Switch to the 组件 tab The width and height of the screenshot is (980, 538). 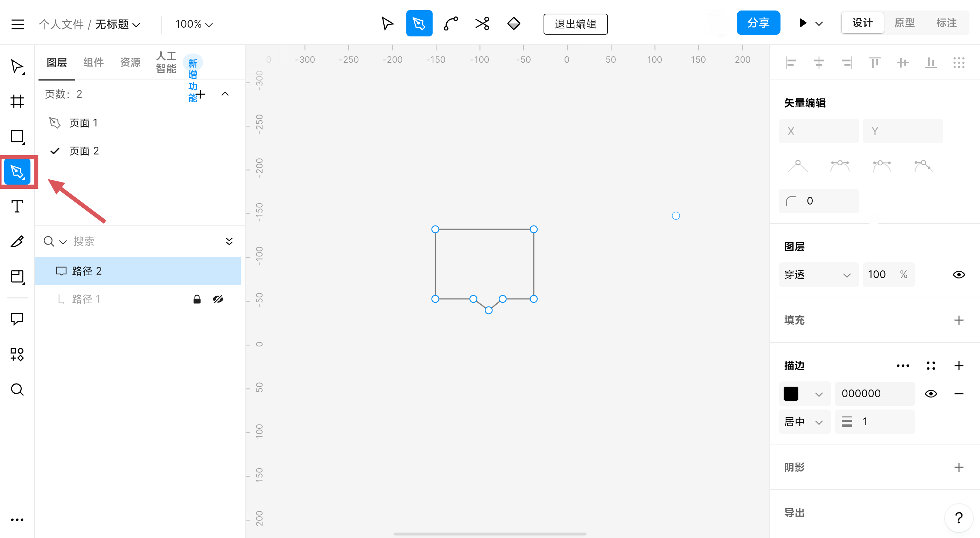click(93, 62)
